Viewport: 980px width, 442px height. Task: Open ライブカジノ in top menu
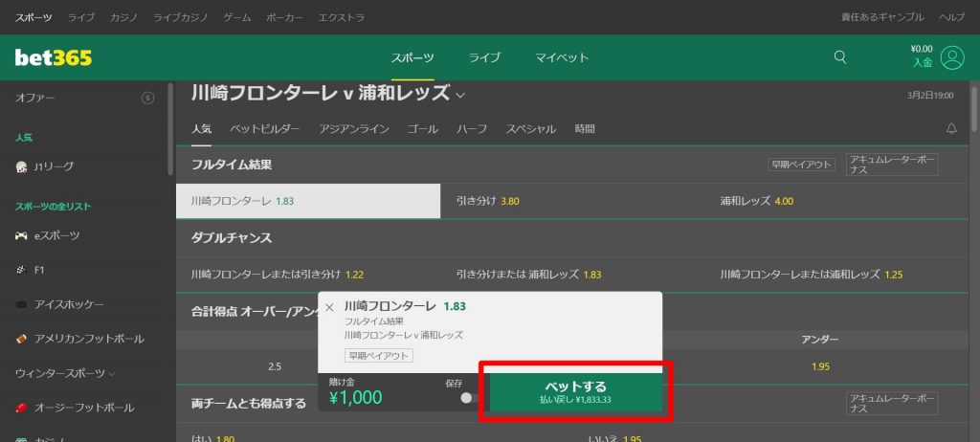[x=181, y=17]
